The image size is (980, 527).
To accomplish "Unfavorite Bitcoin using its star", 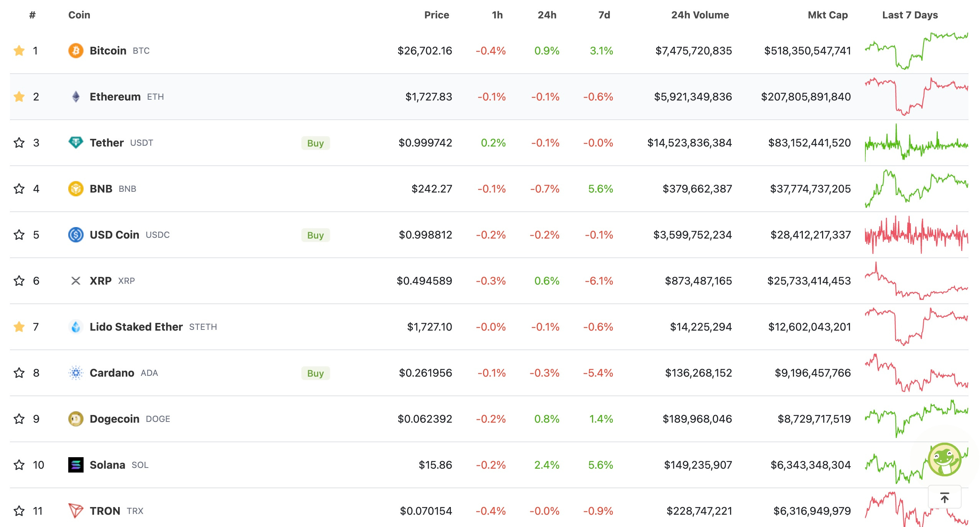I will tap(19, 51).
